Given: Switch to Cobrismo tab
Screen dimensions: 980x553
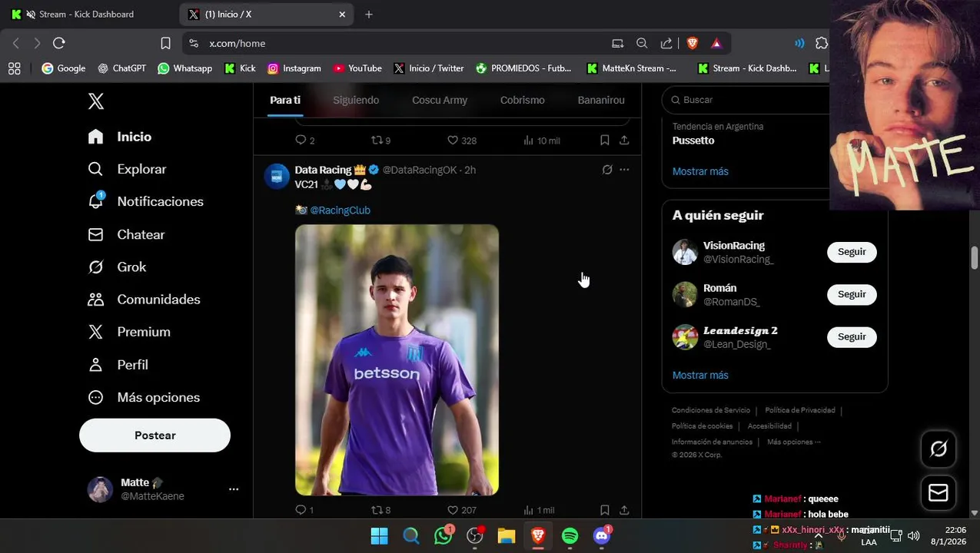Looking at the screenshot, I should pyautogui.click(x=523, y=100).
